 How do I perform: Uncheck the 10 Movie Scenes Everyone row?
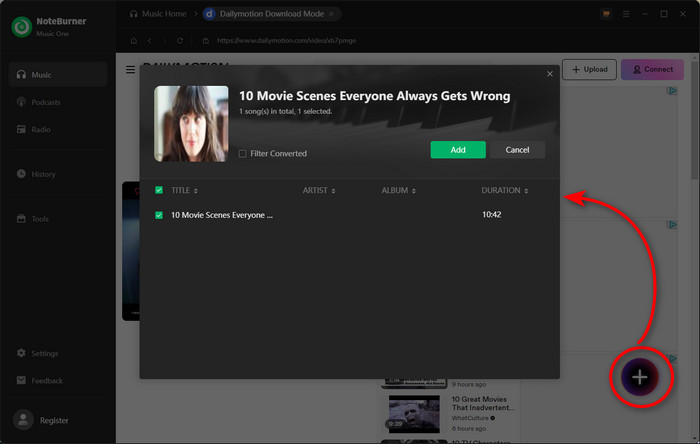tap(159, 215)
